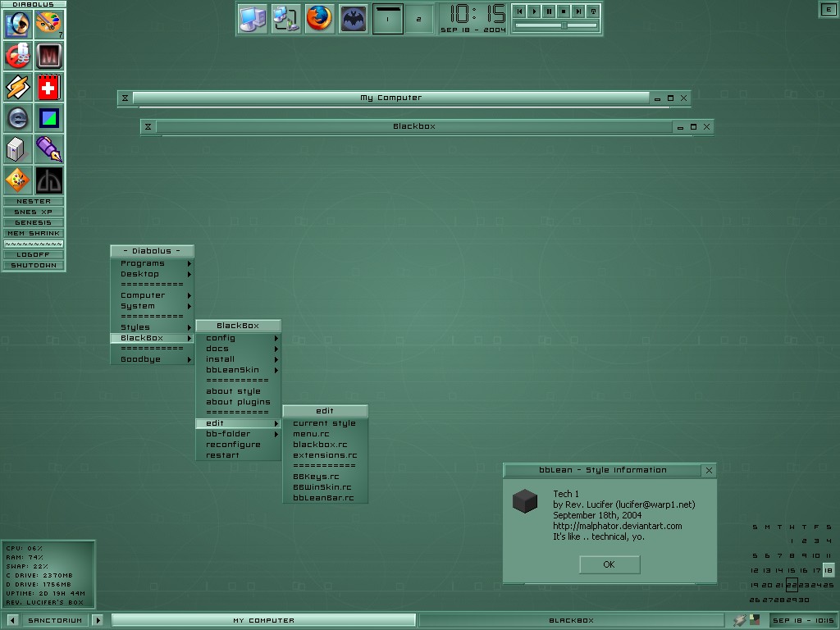The height and width of the screenshot is (630, 840).
Task: Click the eject/open button in media controls
Action: coord(594,11)
